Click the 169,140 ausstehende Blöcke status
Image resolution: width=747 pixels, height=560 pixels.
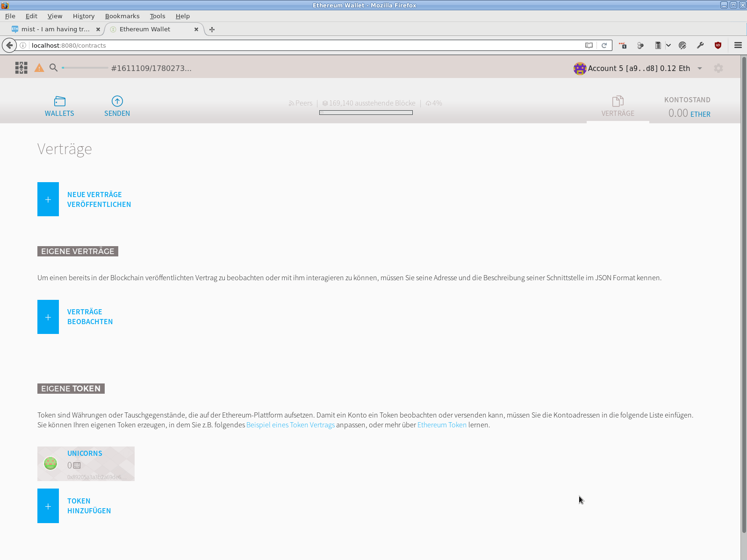tap(369, 103)
